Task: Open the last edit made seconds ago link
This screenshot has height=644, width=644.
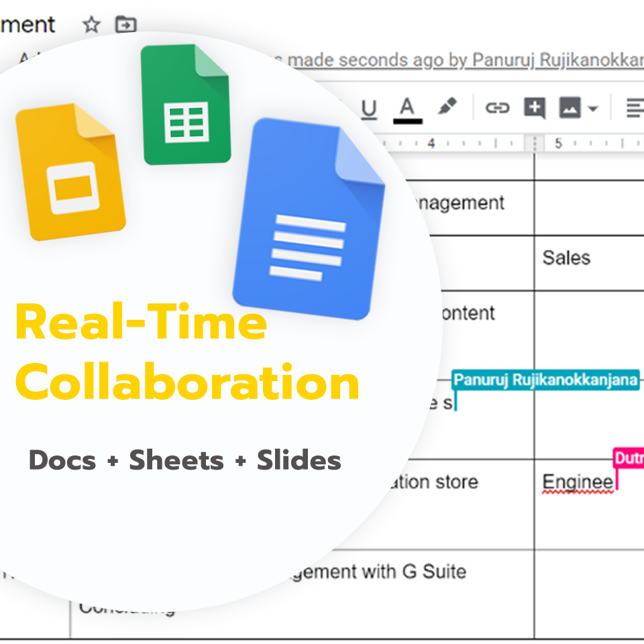Action: click(459, 60)
